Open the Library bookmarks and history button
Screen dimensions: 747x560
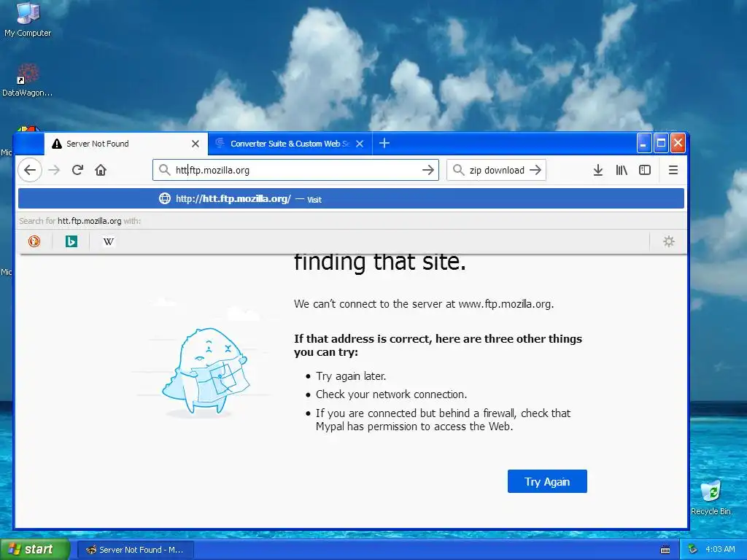622,170
